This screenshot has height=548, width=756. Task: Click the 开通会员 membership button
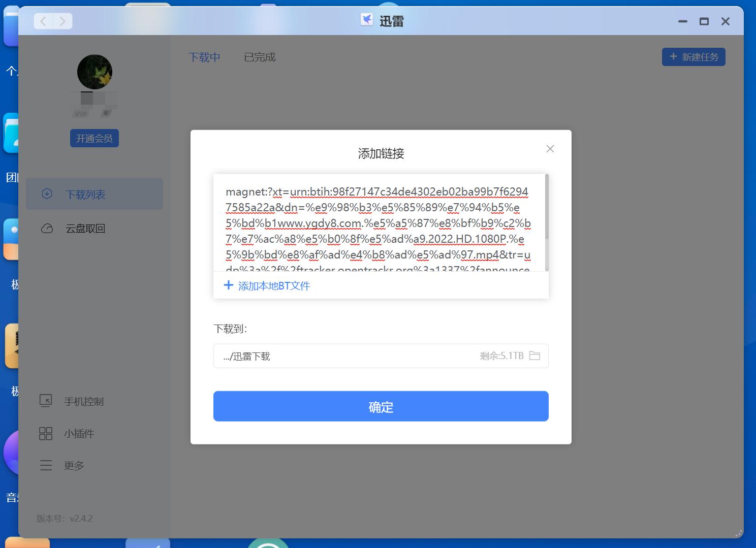click(94, 138)
